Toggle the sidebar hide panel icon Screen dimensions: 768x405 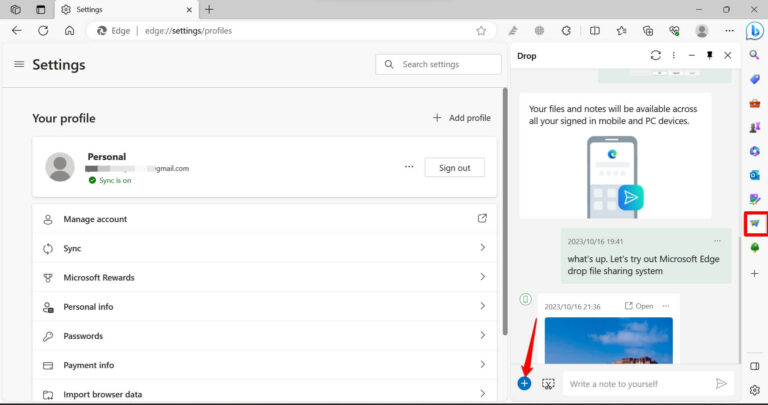pyautogui.click(x=755, y=366)
